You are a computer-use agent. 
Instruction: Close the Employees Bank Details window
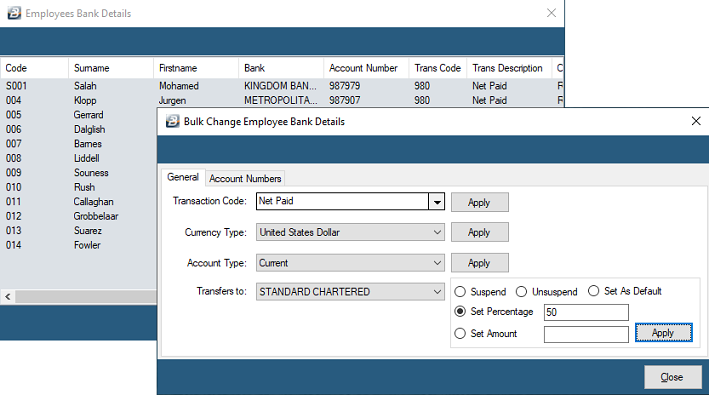[551, 13]
